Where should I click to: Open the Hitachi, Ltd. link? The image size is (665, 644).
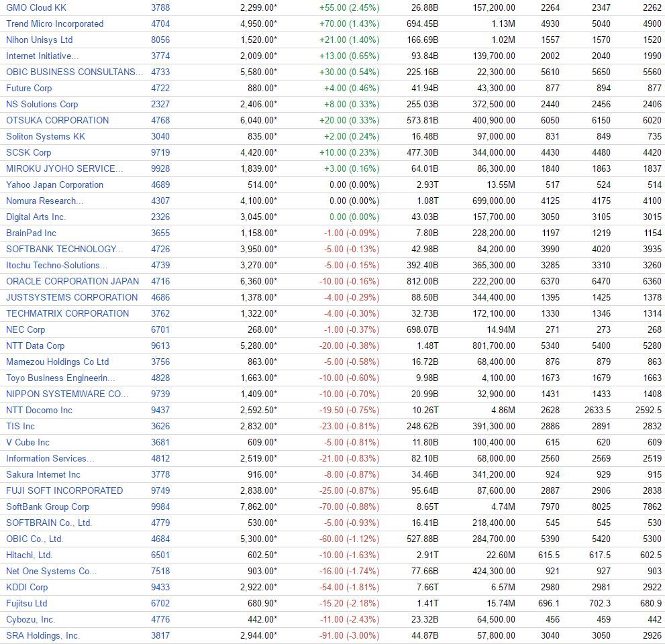point(30,555)
